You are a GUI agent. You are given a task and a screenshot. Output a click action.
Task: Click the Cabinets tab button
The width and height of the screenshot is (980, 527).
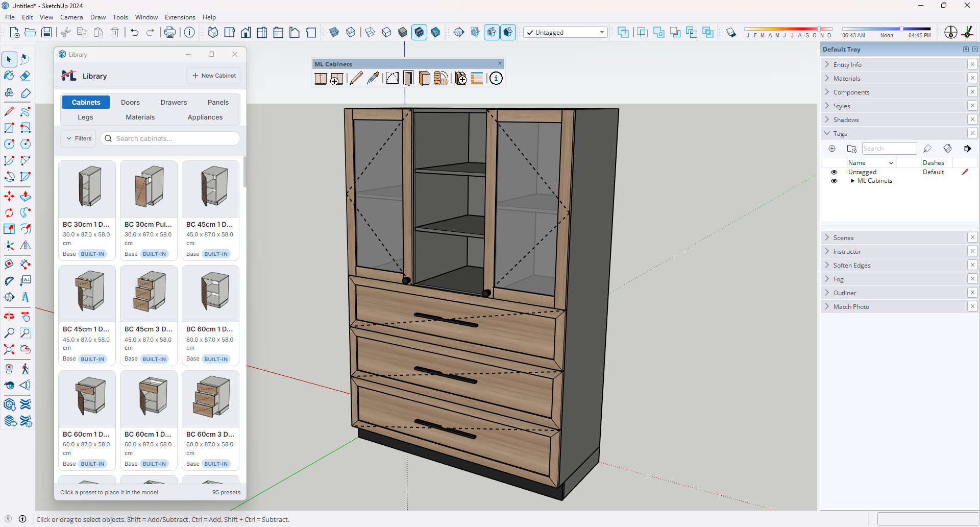point(86,102)
